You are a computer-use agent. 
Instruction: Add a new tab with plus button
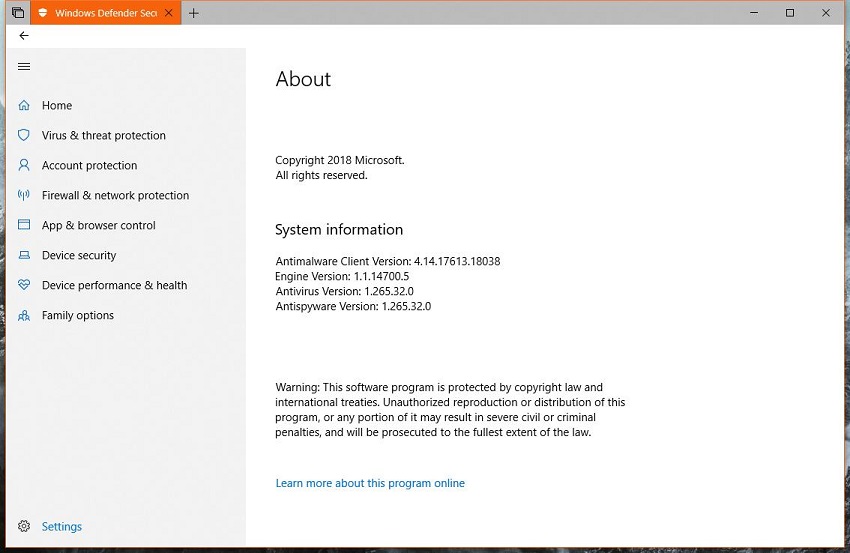point(194,13)
